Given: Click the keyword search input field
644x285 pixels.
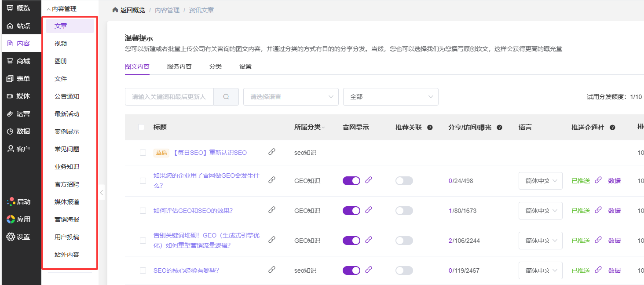Looking at the screenshot, I should pyautogui.click(x=169, y=97).
